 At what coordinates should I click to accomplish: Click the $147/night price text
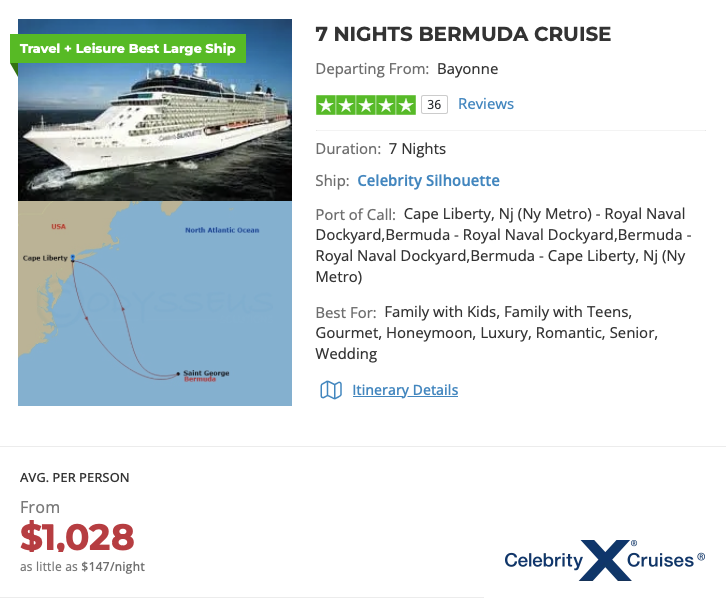(113, 566)
